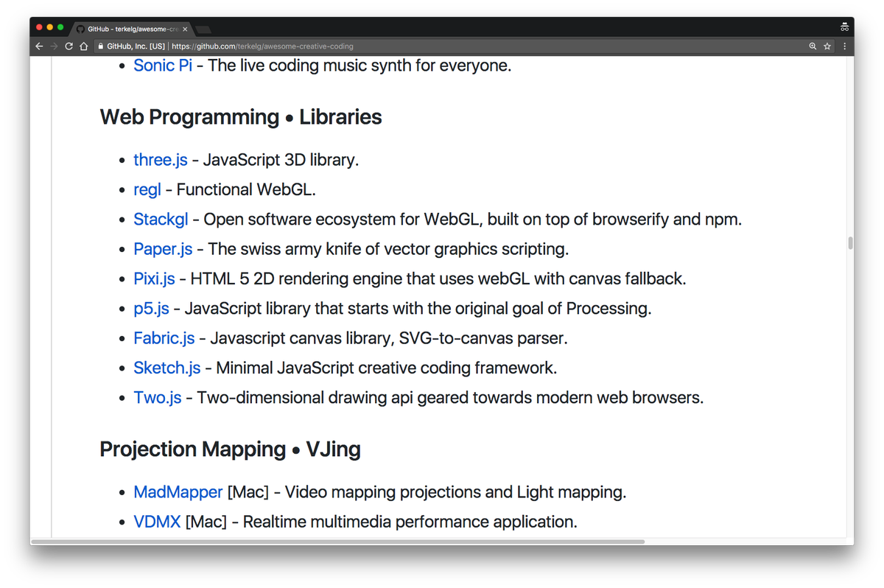
Task: Click the secure padlock icon
Action: (102, 46)
